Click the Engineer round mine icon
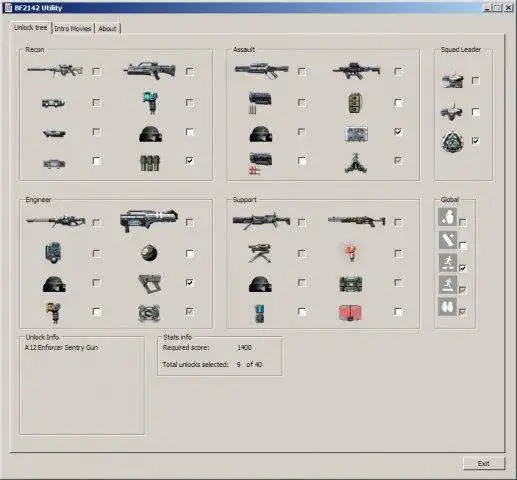The height and width of the screenshot is (480, 517). click(x=149, y=253)
